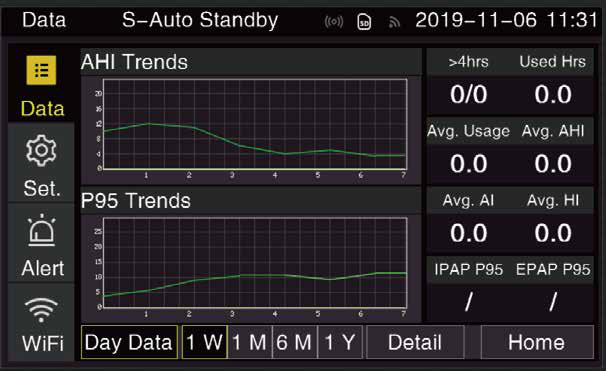
Task: Click the AHI Trends graph area
Action: click(255, 124)
